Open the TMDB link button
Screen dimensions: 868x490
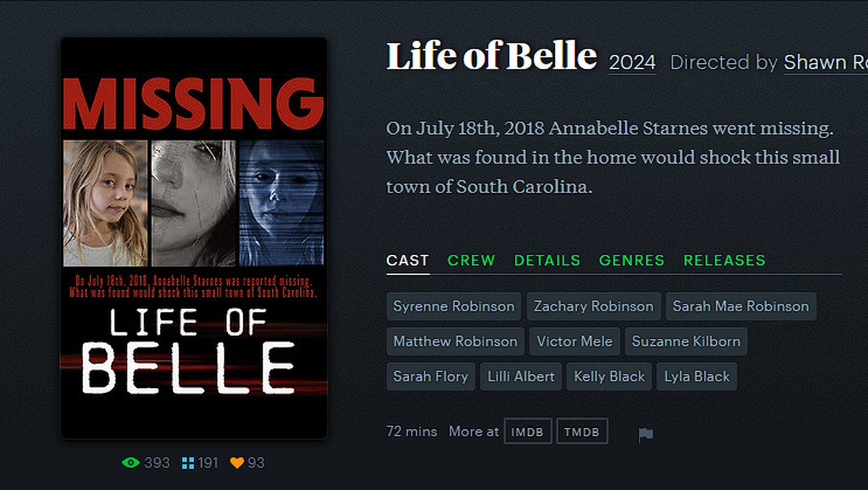click(x=582, y=431)
